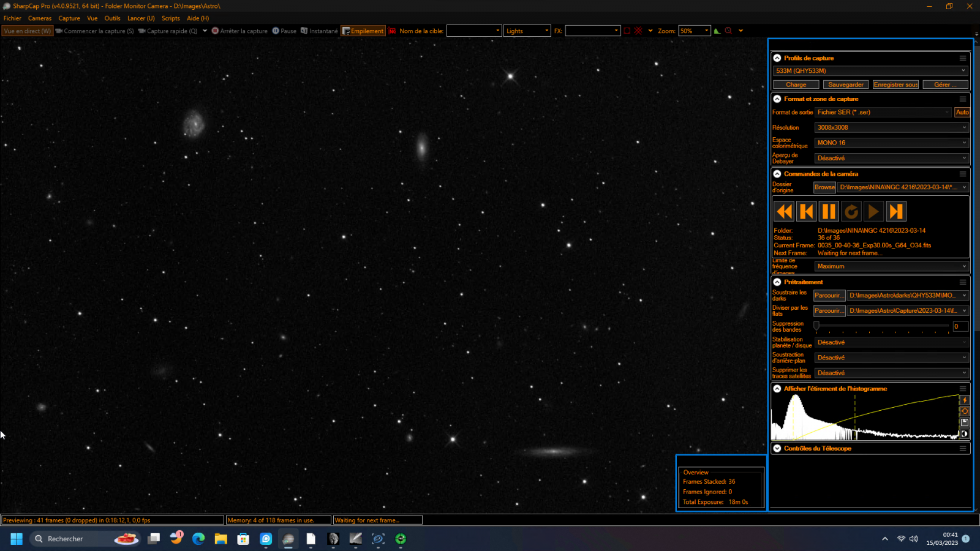Open the Cameras menu
The height and width of the screenshot is (551, 980).
click(40, 18)
